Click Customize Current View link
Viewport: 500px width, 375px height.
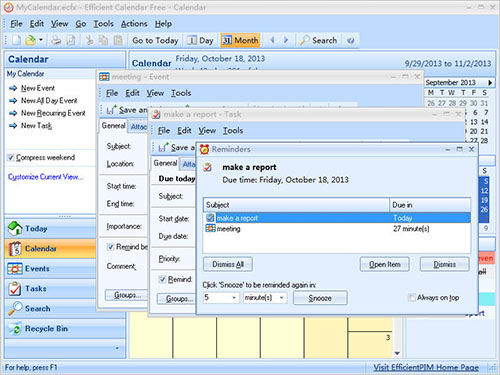click(x=45, y=177)
